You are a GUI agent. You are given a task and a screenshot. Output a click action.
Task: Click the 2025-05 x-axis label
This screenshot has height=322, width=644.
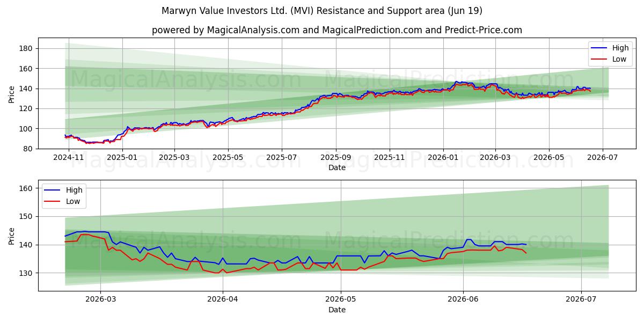coord(228,158)
